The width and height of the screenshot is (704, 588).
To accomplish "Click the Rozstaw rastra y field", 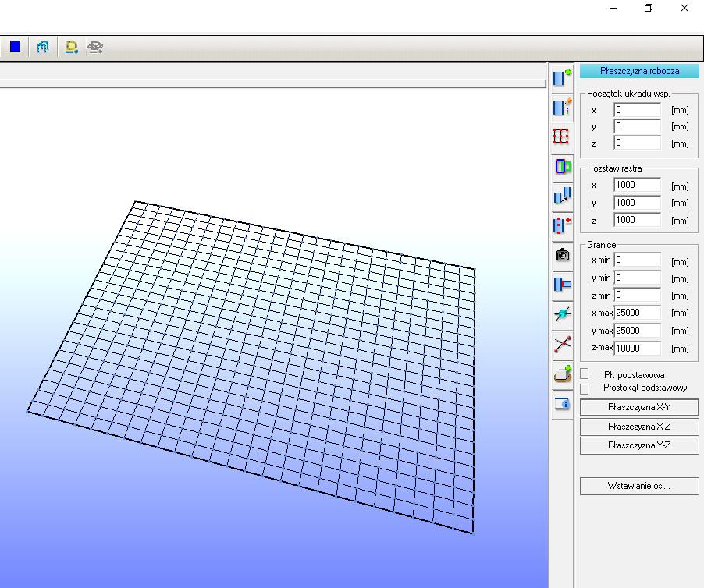I will pyautogui.click(x=637, y=203).
